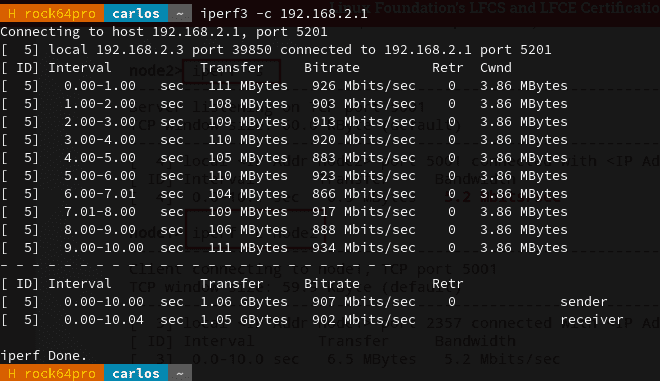Select the 926 Mbits/sec bitrate value
The width and height of the screenshot is (660, 381).
pos(364,86)
